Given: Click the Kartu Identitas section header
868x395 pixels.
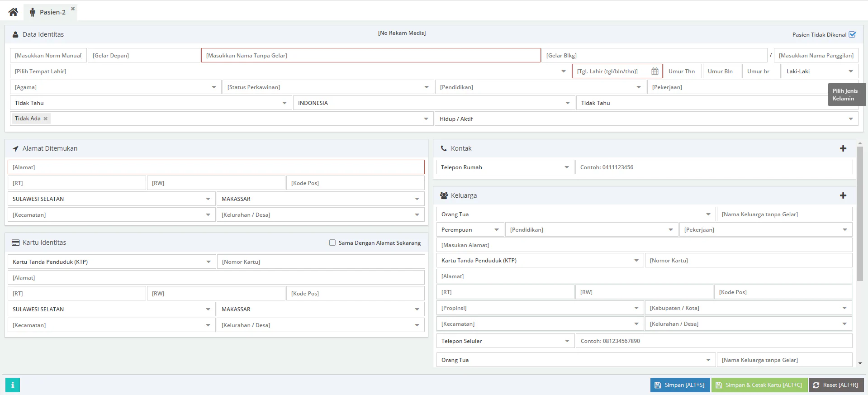Looking at the screenshot, I should click(44, 243).
